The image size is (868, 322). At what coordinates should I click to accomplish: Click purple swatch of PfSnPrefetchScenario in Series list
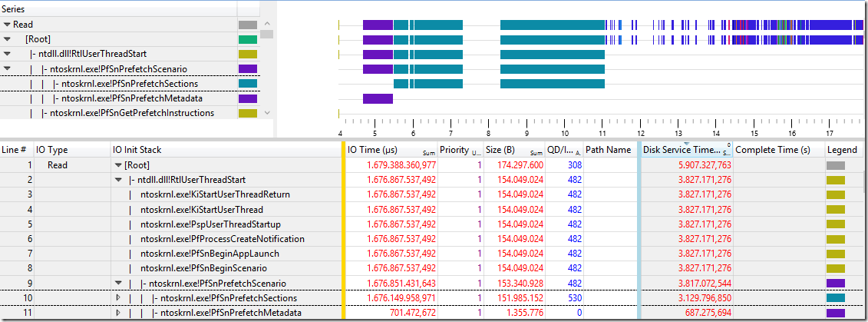[x=247, y=68]
